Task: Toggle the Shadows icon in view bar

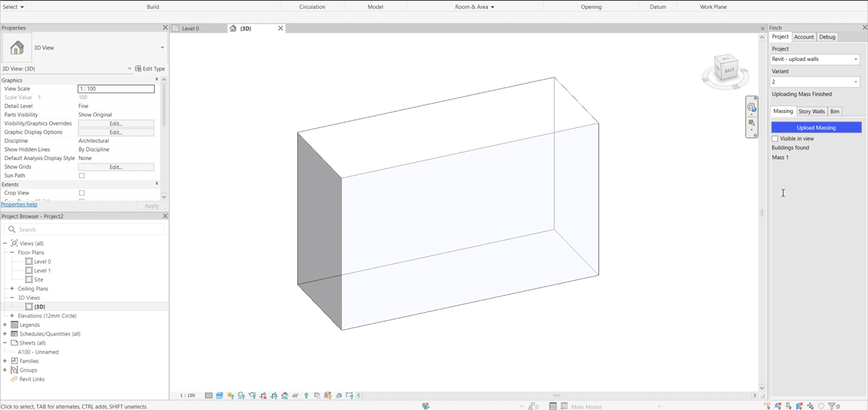Action: click(x=241, y=395)
